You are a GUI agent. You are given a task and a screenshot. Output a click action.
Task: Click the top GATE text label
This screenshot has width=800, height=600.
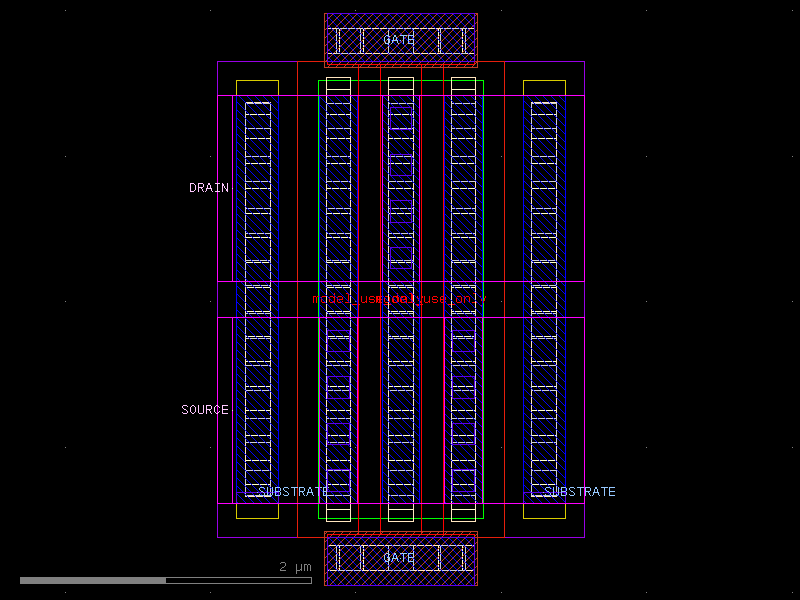[399, 40]
